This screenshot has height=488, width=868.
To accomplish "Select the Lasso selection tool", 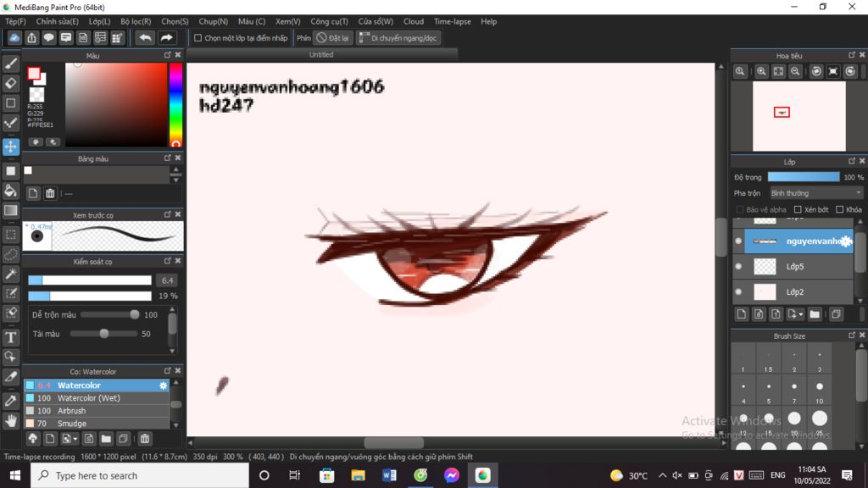I will [10, 254].
